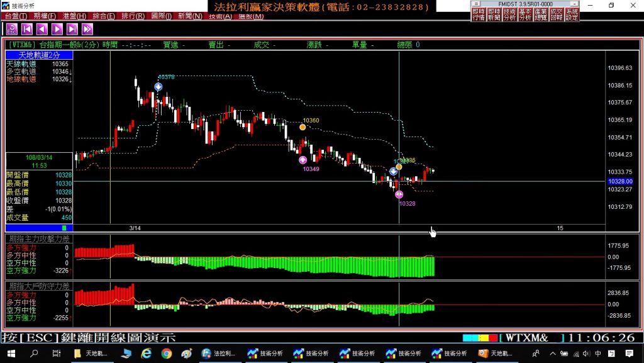Click the ESC return icon in toolbar

[x=12, y=28]
